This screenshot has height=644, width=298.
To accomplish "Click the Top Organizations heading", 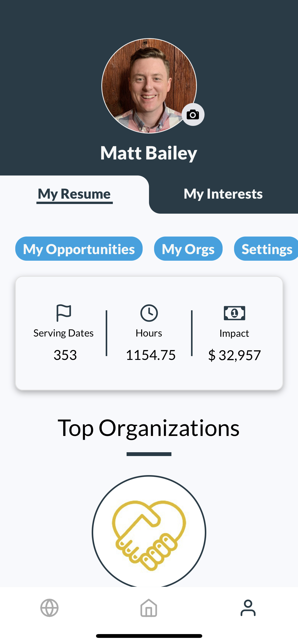I will [149, 429].
